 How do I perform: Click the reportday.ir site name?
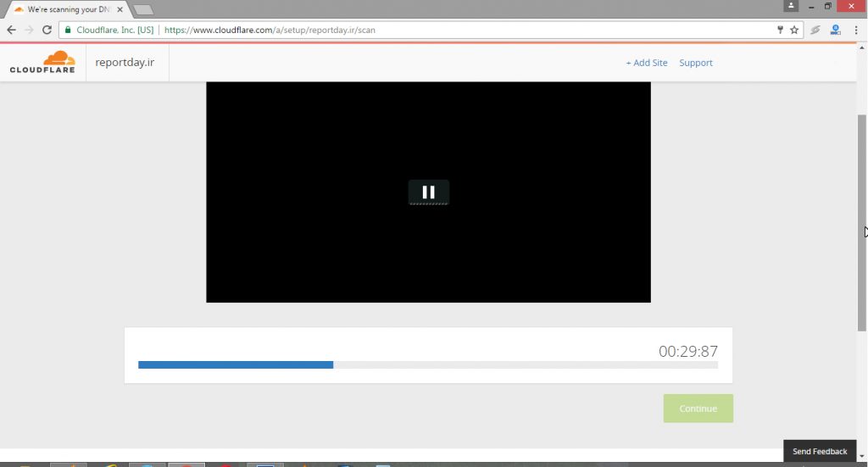coord(125,63)
